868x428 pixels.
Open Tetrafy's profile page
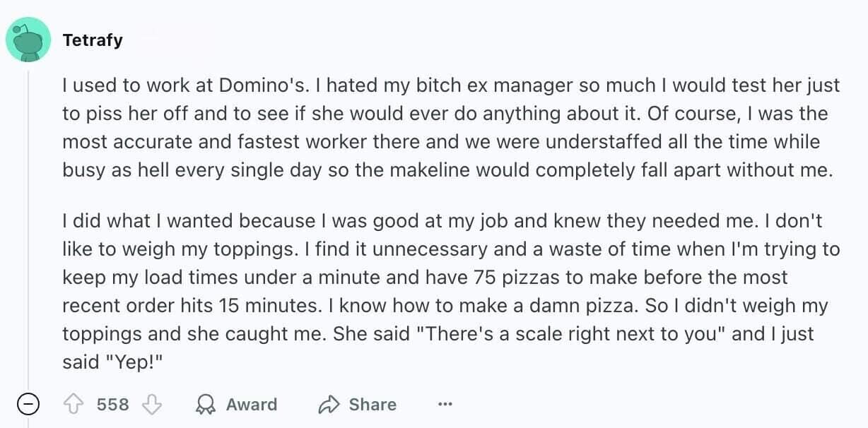[93, 40]
